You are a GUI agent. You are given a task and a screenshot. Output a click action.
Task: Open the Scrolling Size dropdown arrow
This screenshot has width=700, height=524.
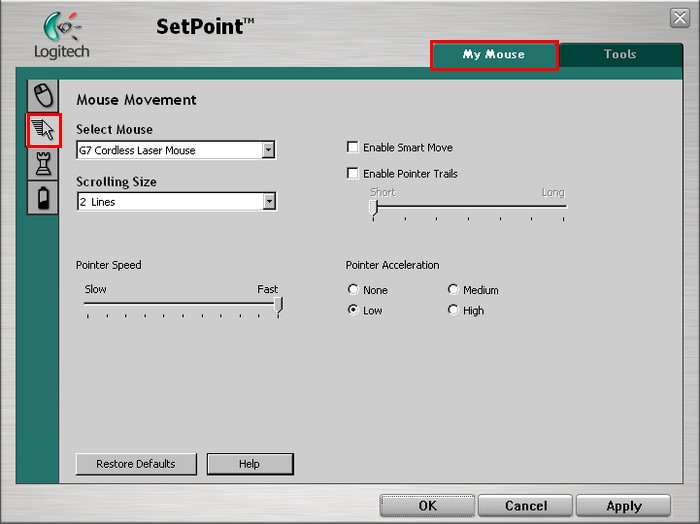pos(269,201)
